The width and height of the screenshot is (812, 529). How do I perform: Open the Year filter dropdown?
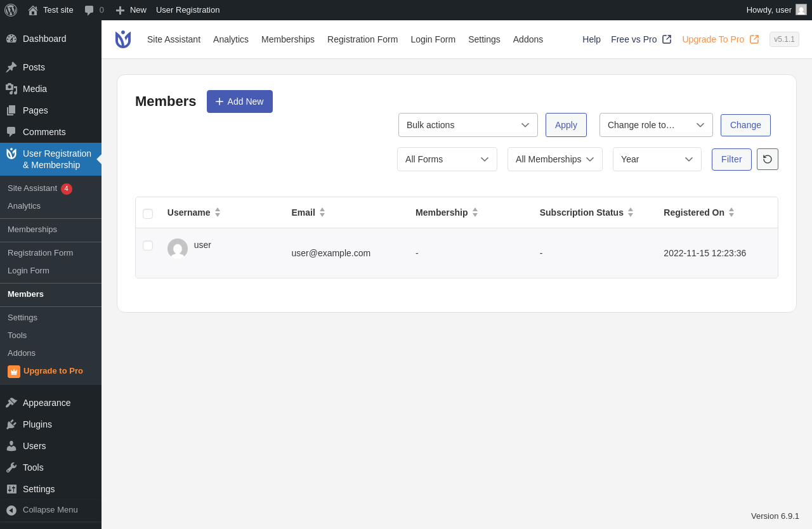point(657,159)
